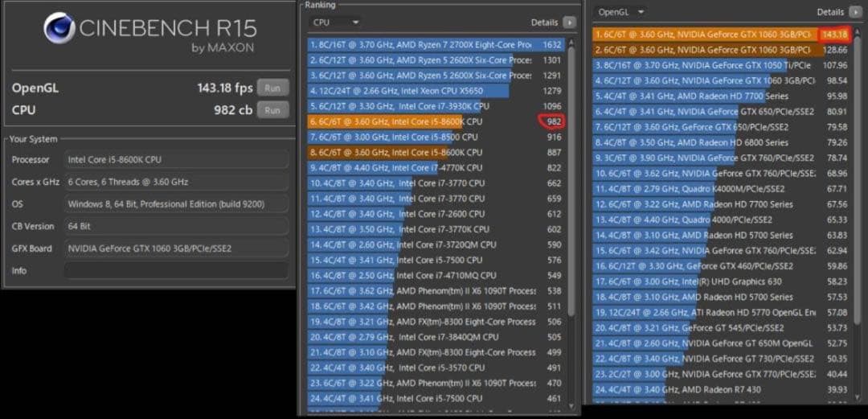Click the Cinebench R15 logo sphere
868x419 pixels.
coord(59,27)
